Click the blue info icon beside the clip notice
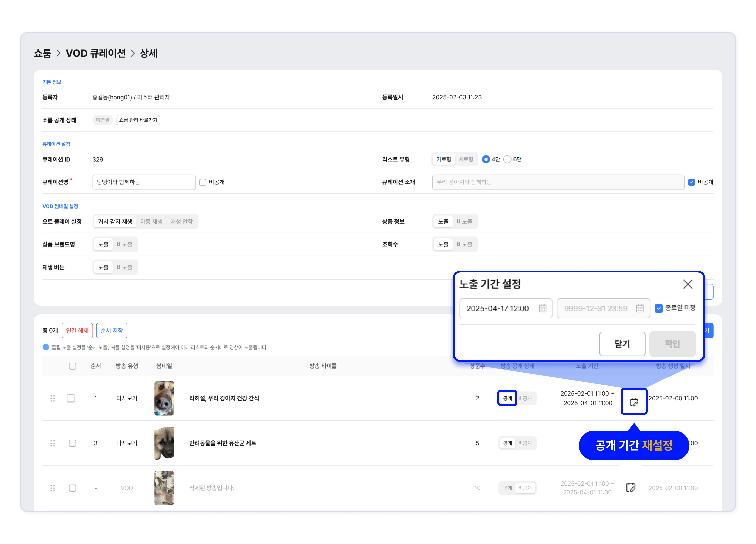Viewport: 756px width, 544px height. click(x=46, y=347)
